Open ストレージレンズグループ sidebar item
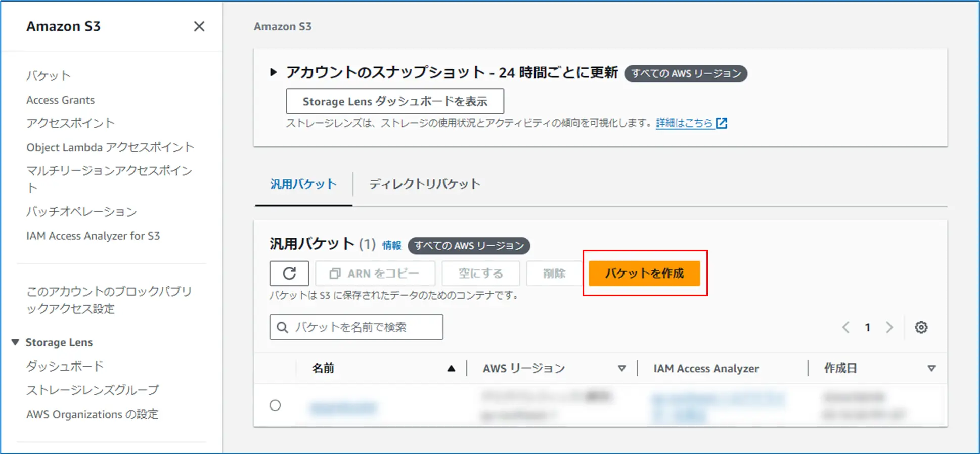The height and width of the screenshot is (455, 980). click(93, 390)
